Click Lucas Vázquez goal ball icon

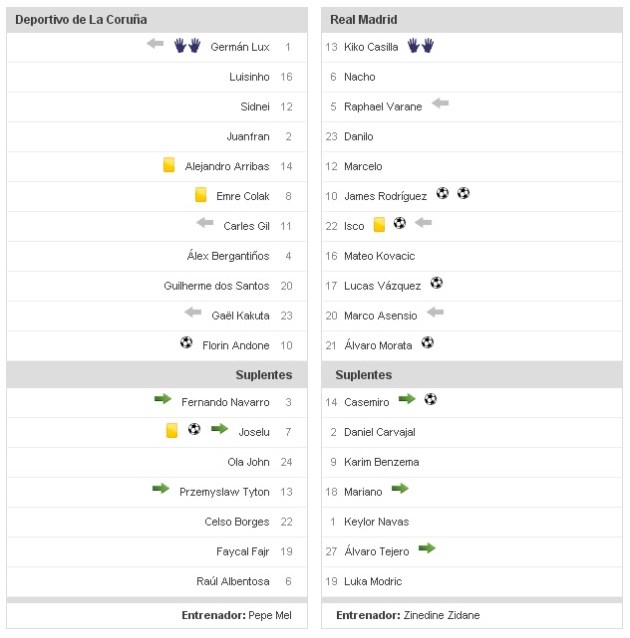click(x=436, y=284)
